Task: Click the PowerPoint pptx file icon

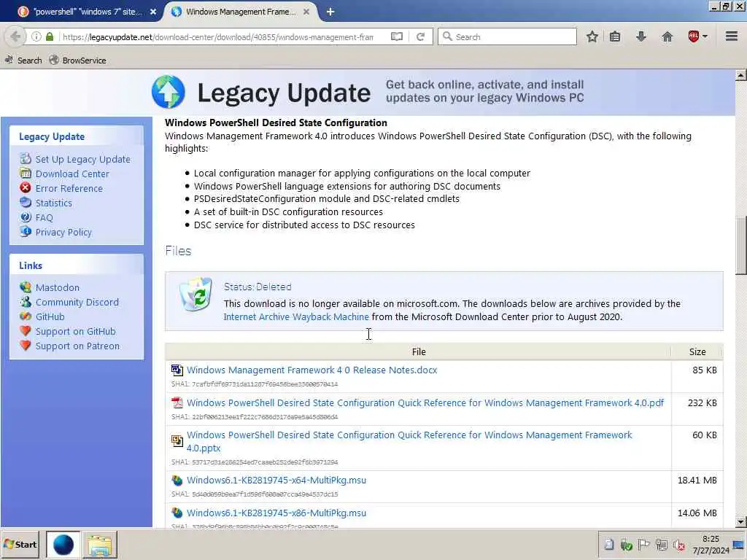Action: point(177,440)
